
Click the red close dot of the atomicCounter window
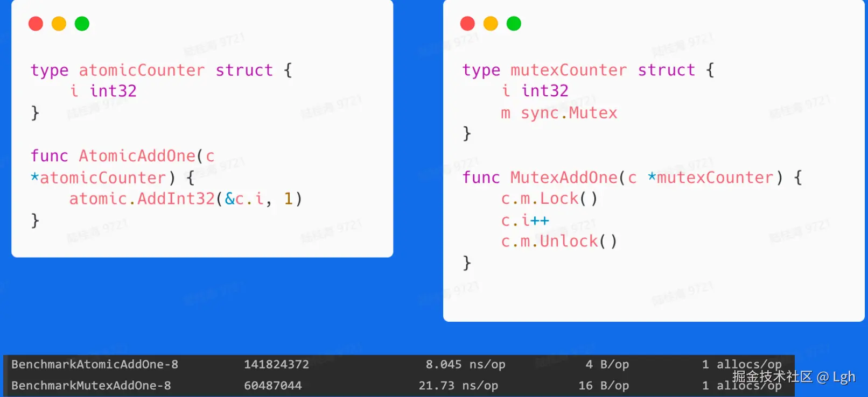point(36,24)
